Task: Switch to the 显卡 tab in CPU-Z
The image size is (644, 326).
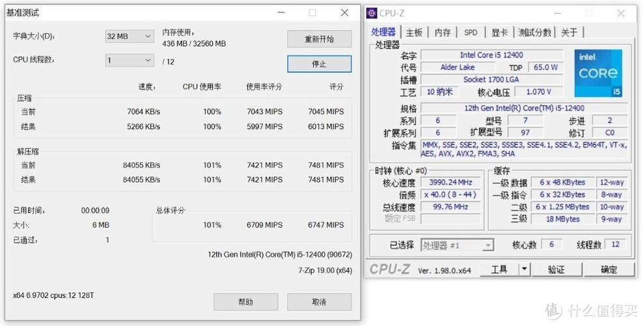Action: pos(499,33)
